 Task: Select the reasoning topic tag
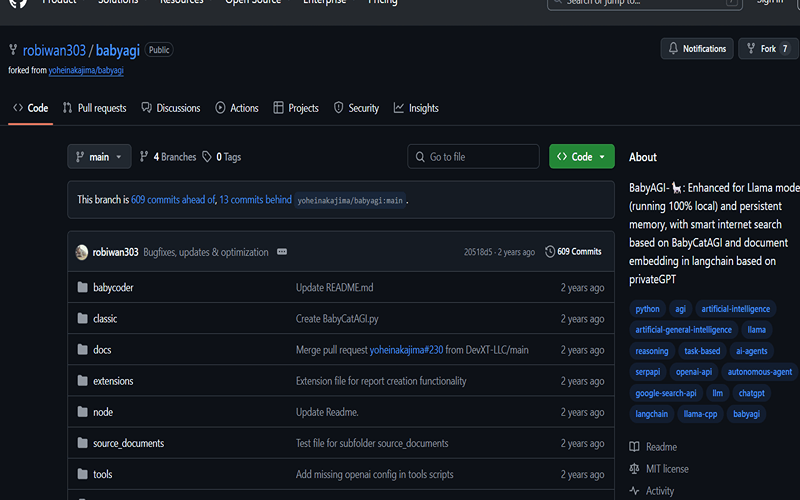coord(652,351)
